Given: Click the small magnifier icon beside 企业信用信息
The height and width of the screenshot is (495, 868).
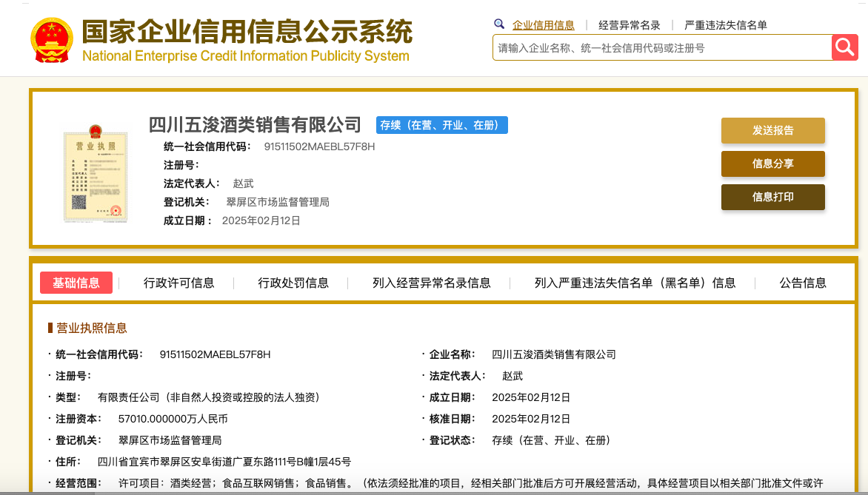Looking at the screenshot, I should (499, 24).
